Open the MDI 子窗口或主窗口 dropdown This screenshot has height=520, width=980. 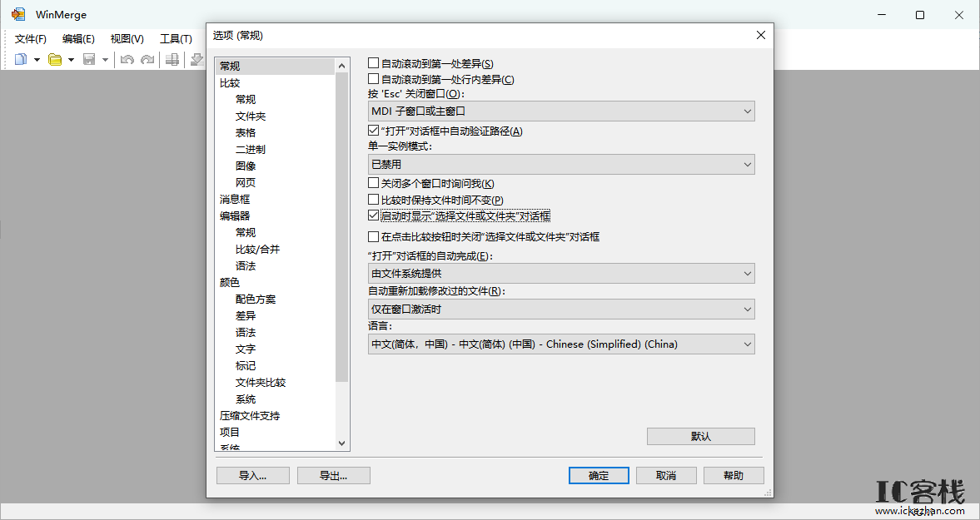coord(561,111)
